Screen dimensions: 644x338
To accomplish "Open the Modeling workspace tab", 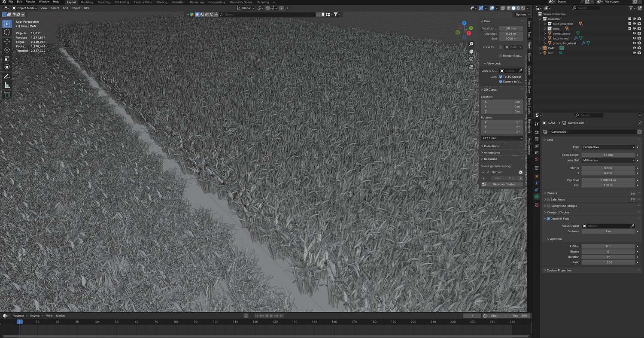I will tap(87, 2).
